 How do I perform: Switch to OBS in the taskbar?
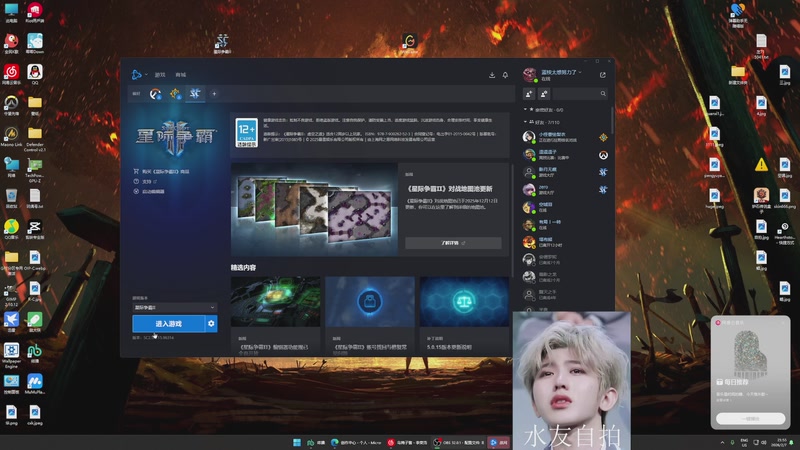[x=459, y=442]
